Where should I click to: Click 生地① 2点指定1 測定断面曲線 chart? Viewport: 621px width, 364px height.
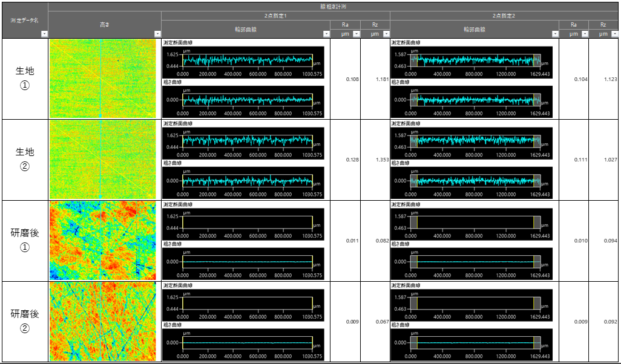pos(247,60)
